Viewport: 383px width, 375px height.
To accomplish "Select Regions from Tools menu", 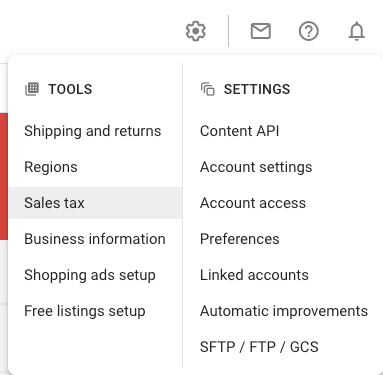I will tap(51, 167).
